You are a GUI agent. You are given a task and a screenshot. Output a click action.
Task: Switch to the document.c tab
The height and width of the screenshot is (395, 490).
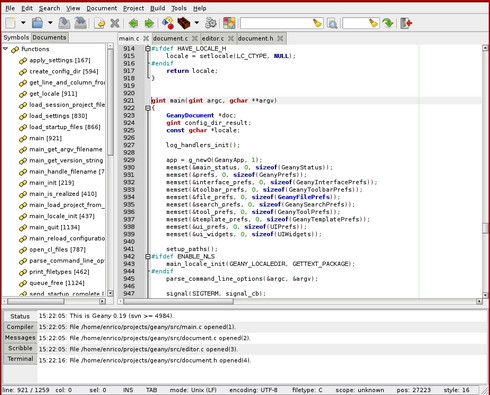(170, 38)
